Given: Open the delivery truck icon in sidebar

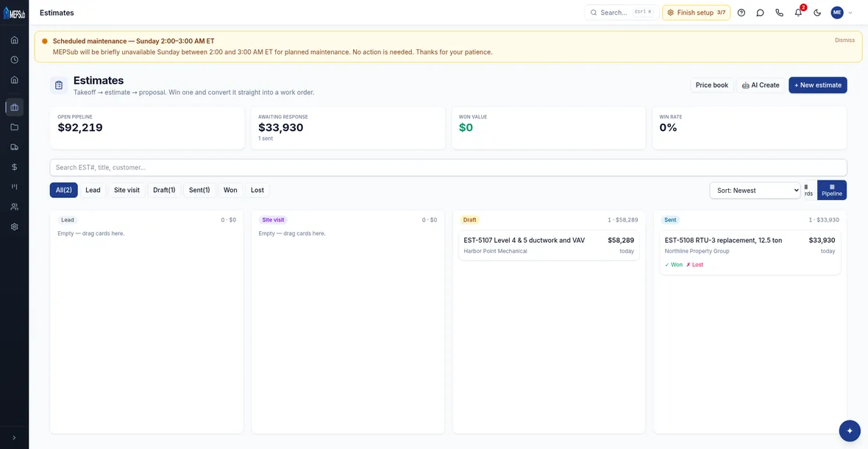Looking at the screenshot, I should [x=15, y=147].
